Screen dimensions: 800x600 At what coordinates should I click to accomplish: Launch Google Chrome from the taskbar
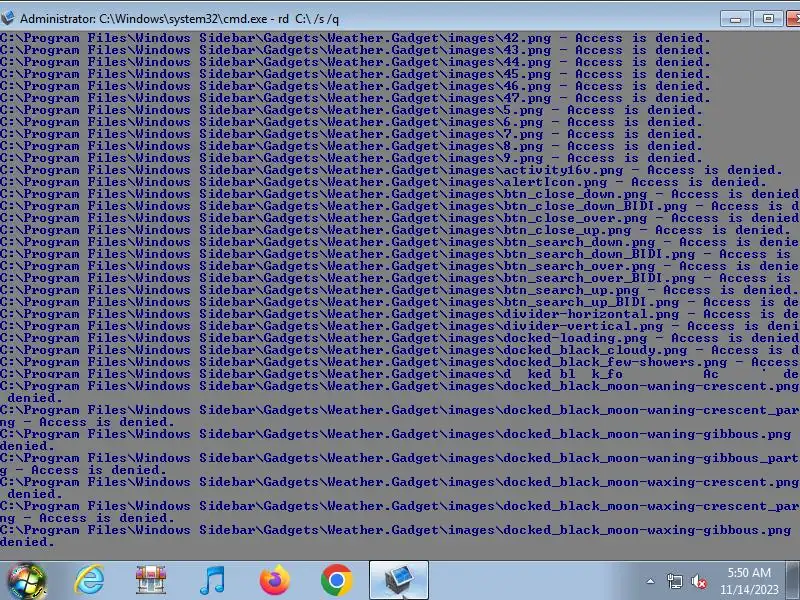(x=336, y=580)
